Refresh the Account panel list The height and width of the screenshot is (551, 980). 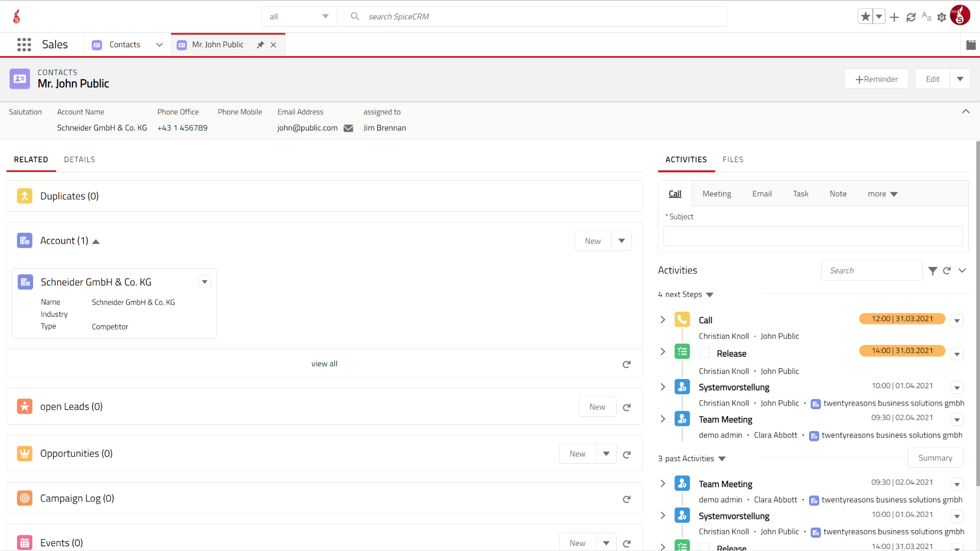tap(627, 364)
